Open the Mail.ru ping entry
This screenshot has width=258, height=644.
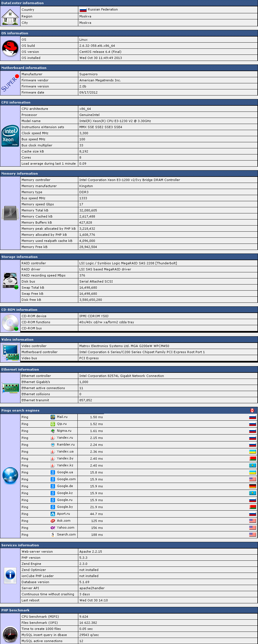62,417
